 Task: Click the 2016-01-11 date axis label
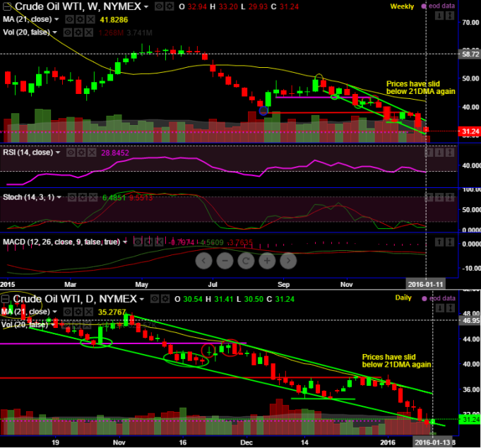coord(425,284)
